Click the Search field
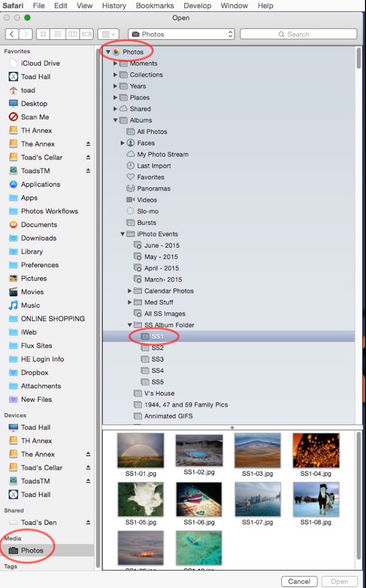Screen dimensions: 366x588 point(298,34)
